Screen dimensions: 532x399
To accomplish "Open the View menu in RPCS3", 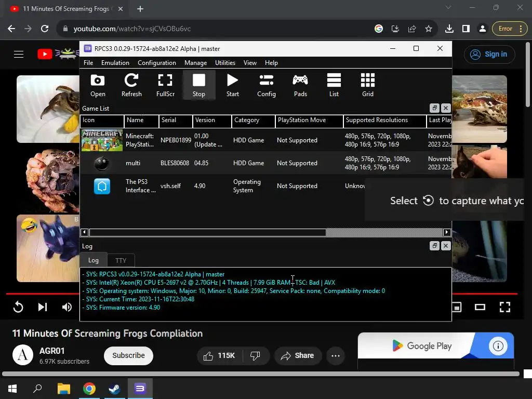I will (250, 63).
